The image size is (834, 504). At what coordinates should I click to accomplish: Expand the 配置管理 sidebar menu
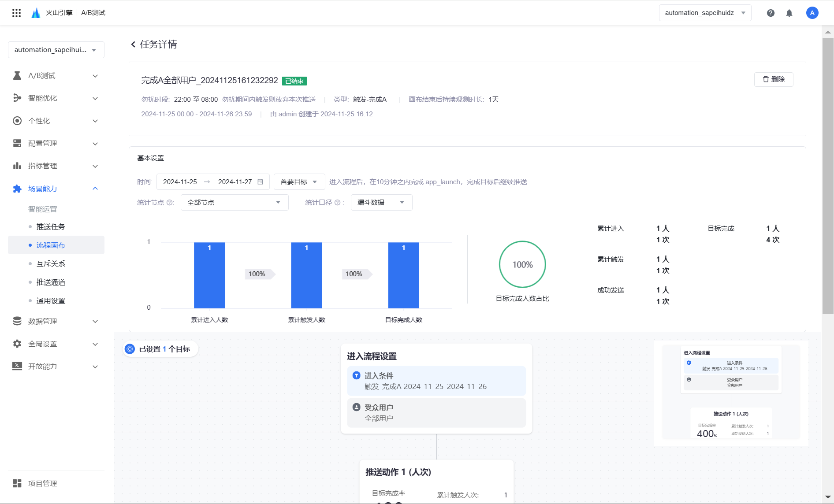tap(95, 144)
